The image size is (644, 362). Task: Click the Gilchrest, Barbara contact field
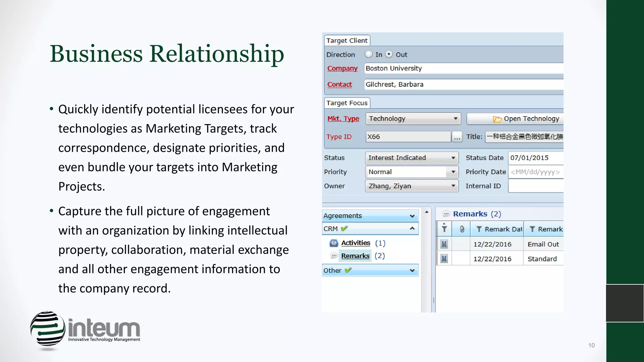click(x=464, y=84)
